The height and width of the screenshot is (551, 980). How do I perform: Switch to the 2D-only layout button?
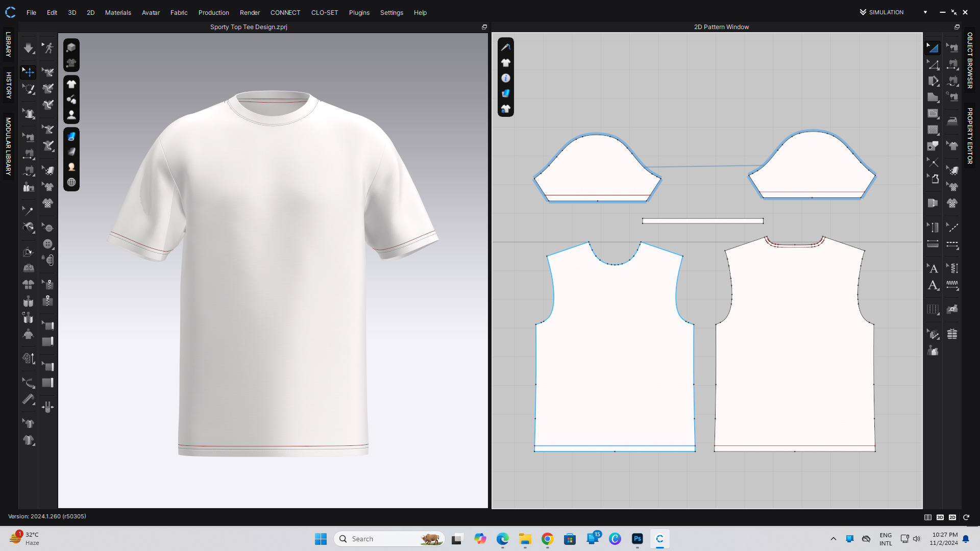point(952,517)
